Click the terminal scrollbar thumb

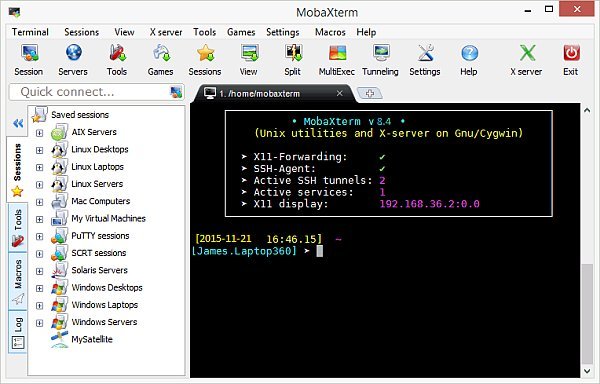tap(587, 314)
